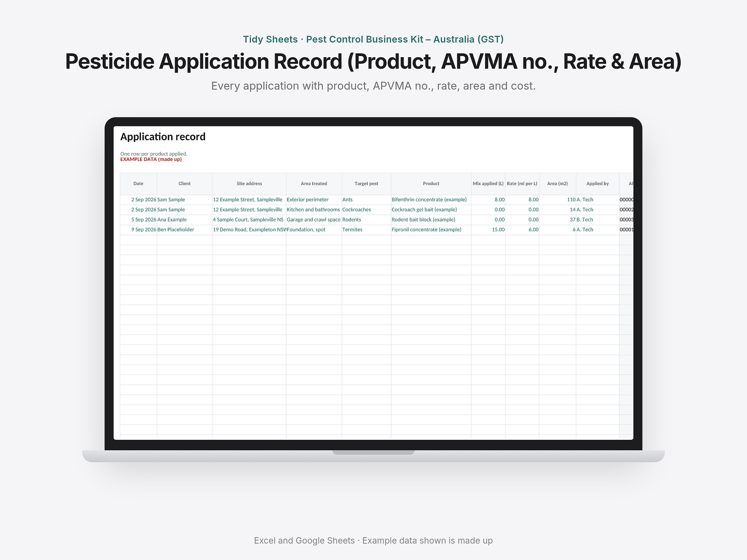
Task: Select the Bifenthrin concentrate (example) cell
Action: pyautogui.click(x=431, y=199)
